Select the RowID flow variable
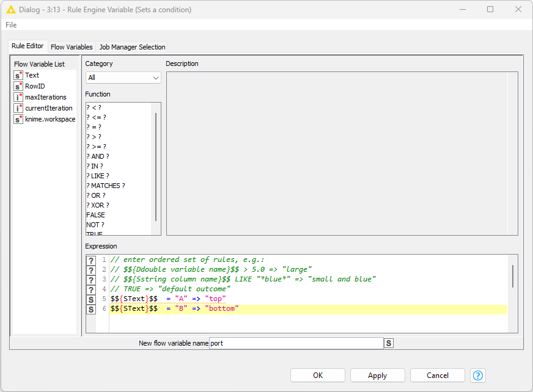Screen dimensions: 533x392 pyautogui.click(x=35, y=86)
